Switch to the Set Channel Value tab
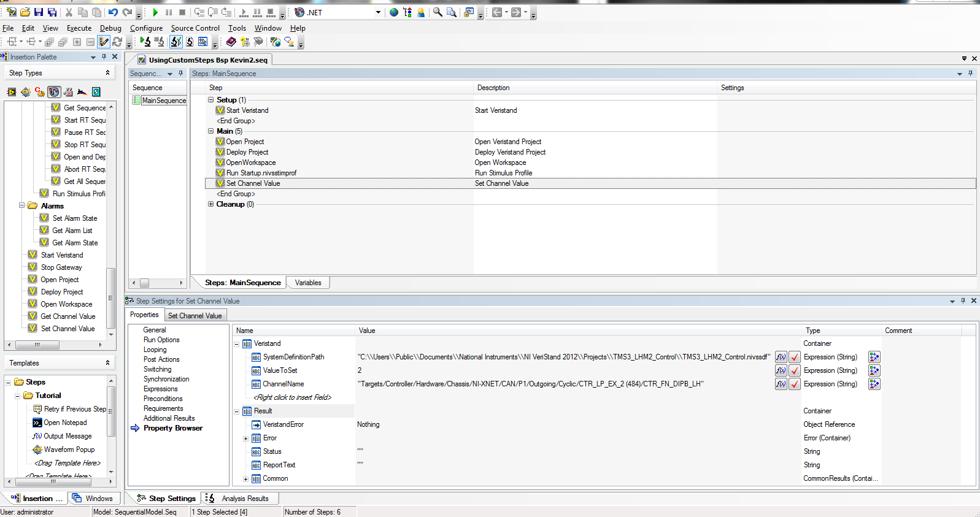980x517 pixels. [x=195, y=316]
